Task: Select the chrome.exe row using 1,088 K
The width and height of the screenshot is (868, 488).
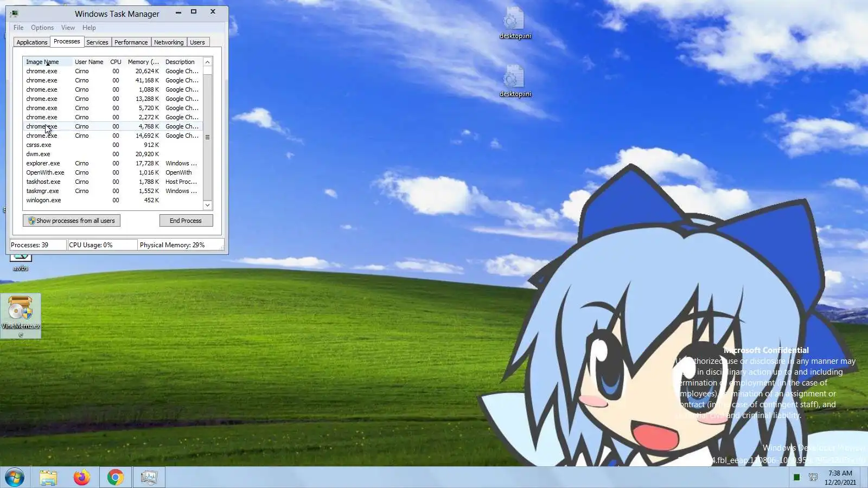Action: (113, 89)
